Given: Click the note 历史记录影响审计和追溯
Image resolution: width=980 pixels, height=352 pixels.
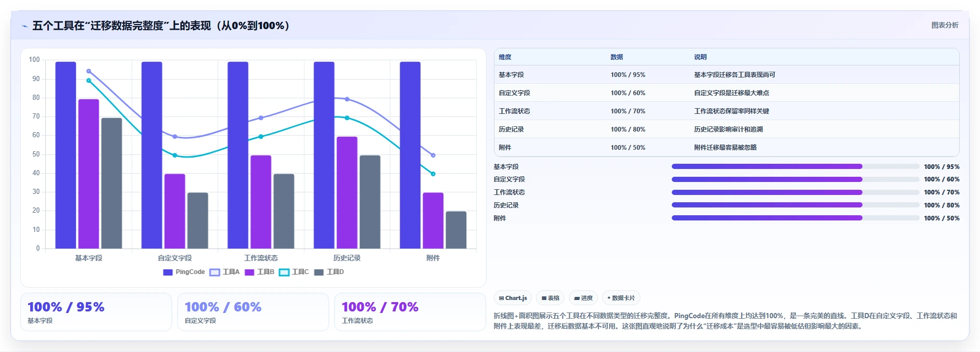Looking at the screenshot, I should point(728,129).
